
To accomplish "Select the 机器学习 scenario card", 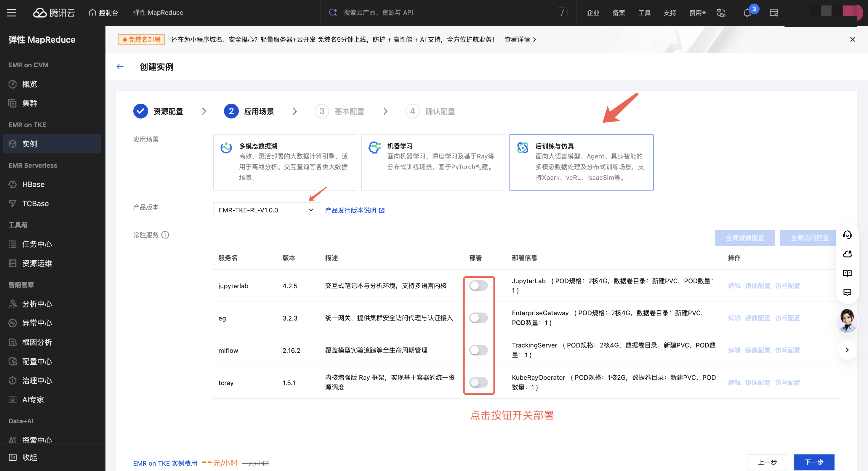I will coord(433,162).
